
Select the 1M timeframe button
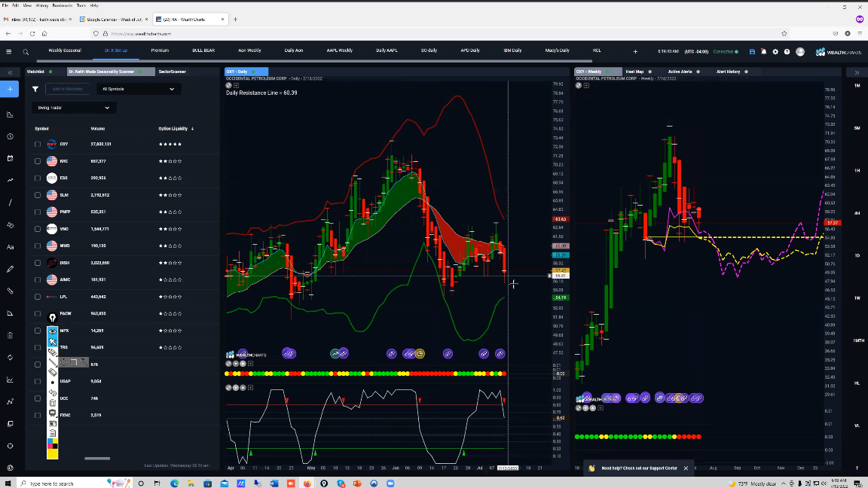[x=857, y=86]
